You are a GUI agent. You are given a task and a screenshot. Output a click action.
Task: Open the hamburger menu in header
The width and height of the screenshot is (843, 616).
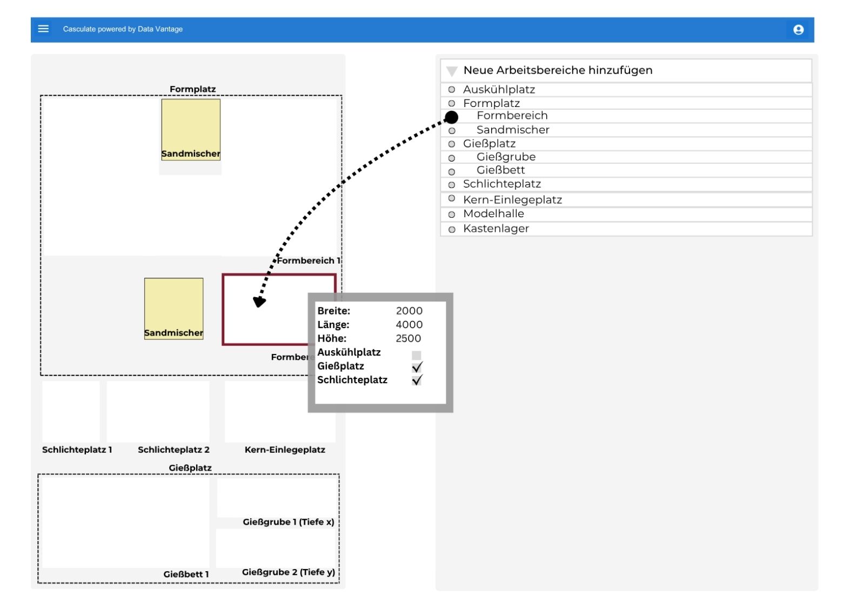[43, 29]
